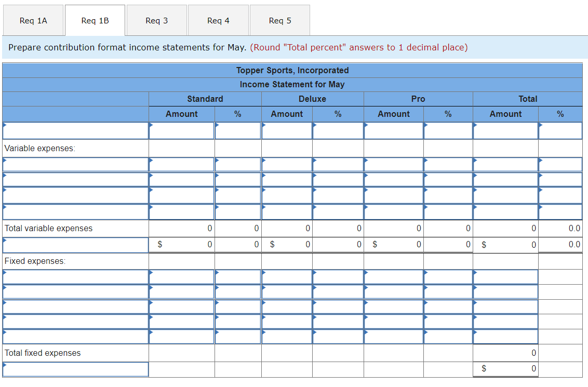588x387 pixels.
Task: Click the Pro column header
Action: [418, 99]
